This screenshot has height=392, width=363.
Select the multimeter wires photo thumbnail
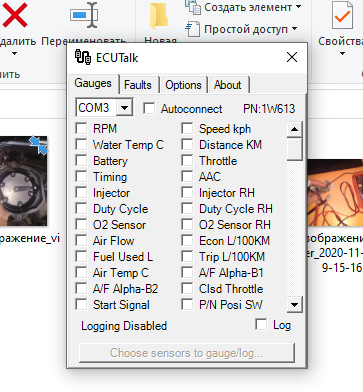335,193
